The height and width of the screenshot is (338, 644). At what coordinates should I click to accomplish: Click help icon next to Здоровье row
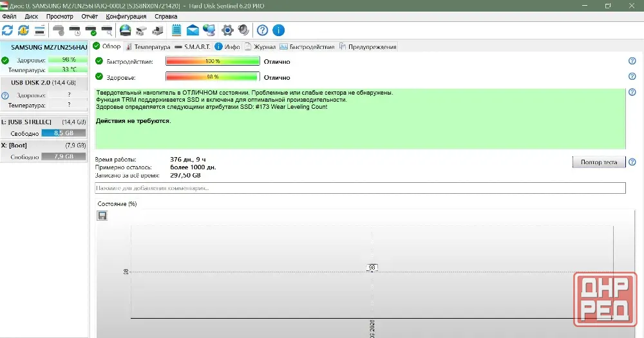click(x=632, y=77)
